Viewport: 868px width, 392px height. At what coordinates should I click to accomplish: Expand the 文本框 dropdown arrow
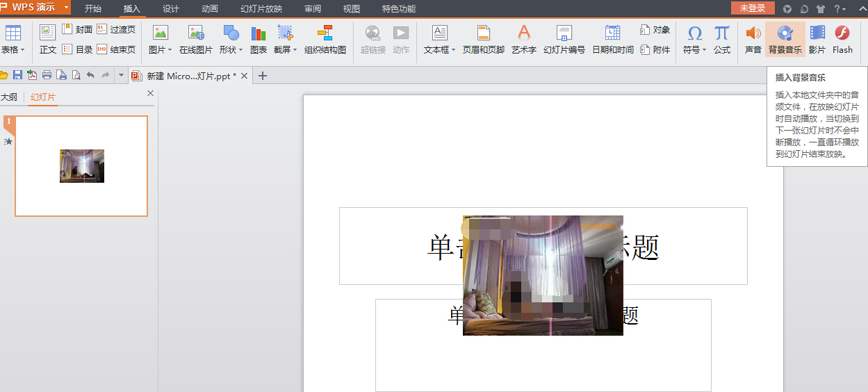click(453, 50)
